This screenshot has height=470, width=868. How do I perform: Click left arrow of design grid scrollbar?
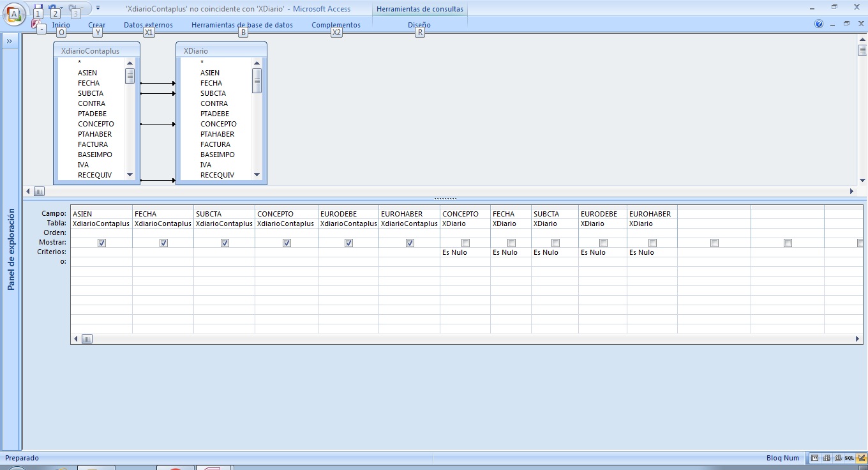coord(76,338)
